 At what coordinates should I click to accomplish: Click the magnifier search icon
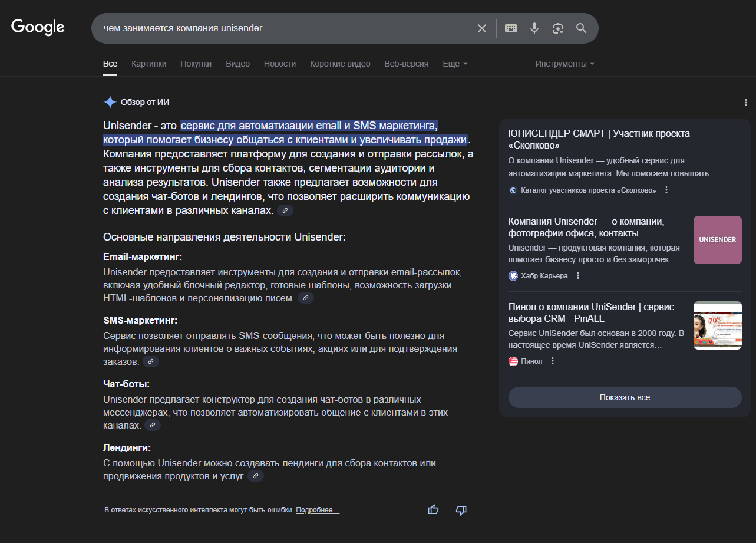point(582,28)
